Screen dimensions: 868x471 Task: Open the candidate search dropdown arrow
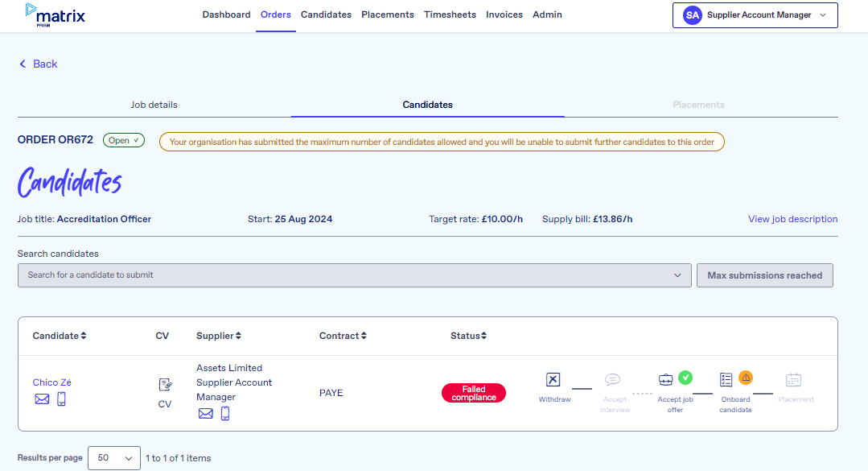677,275
